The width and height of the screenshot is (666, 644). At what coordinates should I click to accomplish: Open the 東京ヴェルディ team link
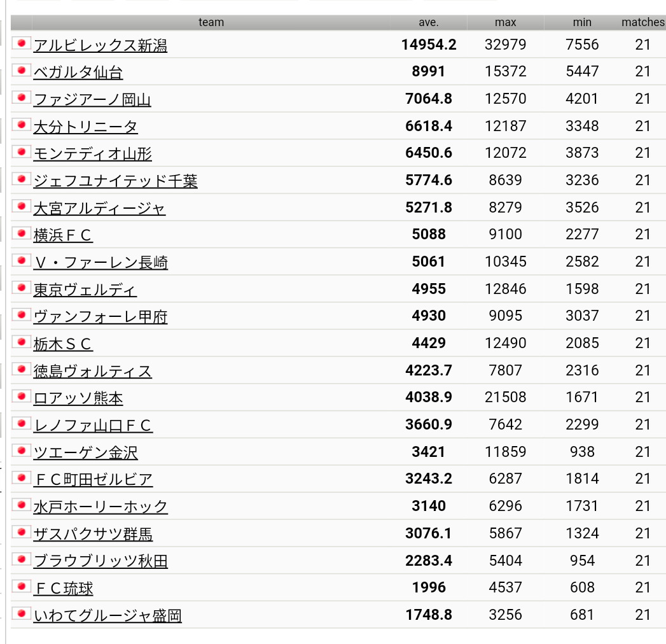(x=85, y=290)
